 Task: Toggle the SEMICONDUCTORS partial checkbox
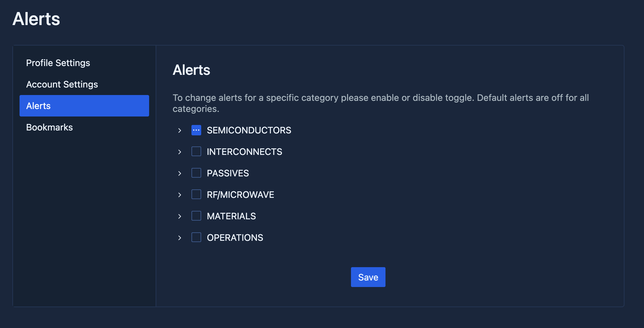point(196,130)
